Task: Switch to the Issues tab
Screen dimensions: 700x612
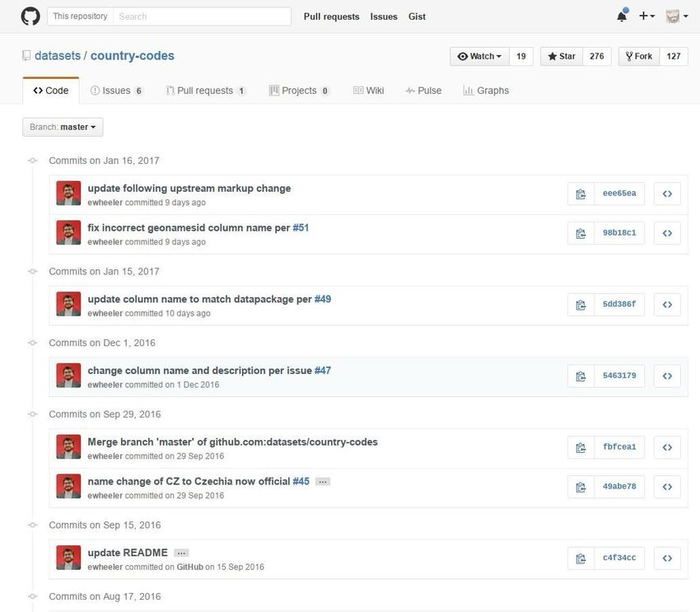Action: click(x=116, y=91)
